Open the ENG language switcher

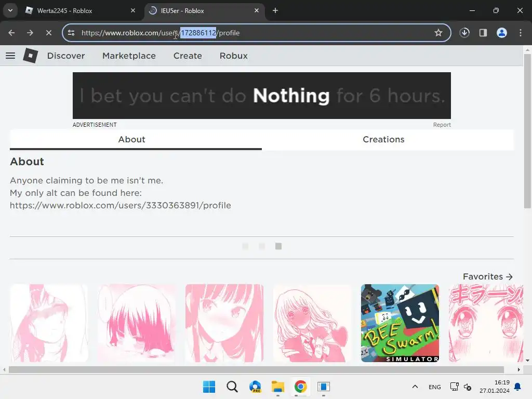(435, 387)
